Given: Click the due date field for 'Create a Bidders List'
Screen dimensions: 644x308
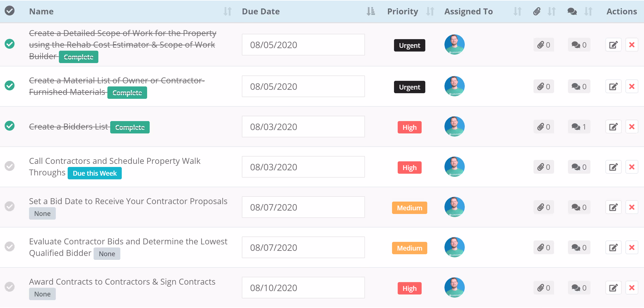Looking at the screenshot, I should [x=303, y=127].
